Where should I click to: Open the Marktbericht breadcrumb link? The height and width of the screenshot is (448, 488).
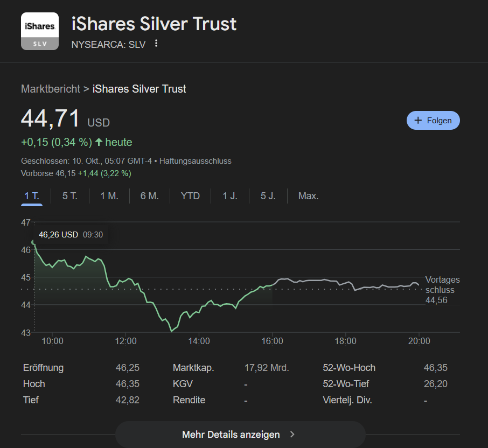tap(51, 89)
